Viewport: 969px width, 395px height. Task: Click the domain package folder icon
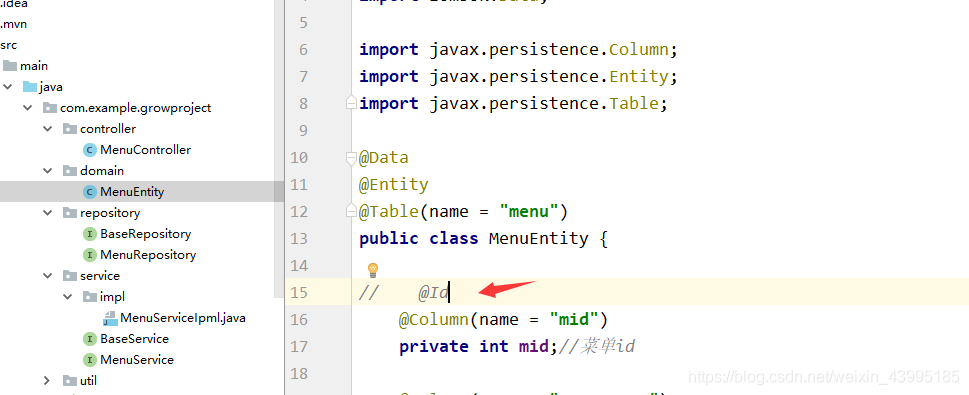click(70, 171)
